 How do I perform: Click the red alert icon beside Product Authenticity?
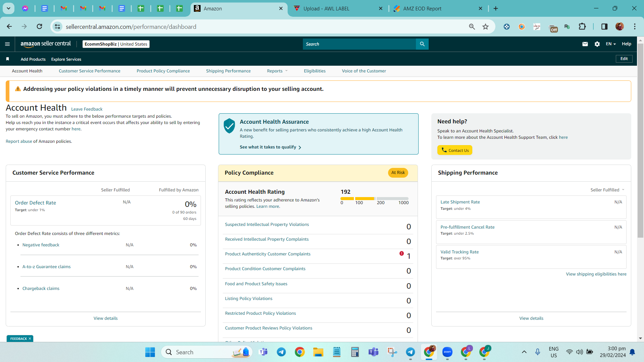tap(401, 254)
